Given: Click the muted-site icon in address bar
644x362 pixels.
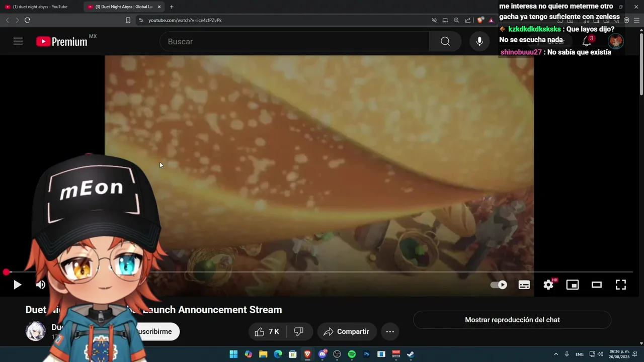Looking at the screenshot, I should click(x=434, y=20).
